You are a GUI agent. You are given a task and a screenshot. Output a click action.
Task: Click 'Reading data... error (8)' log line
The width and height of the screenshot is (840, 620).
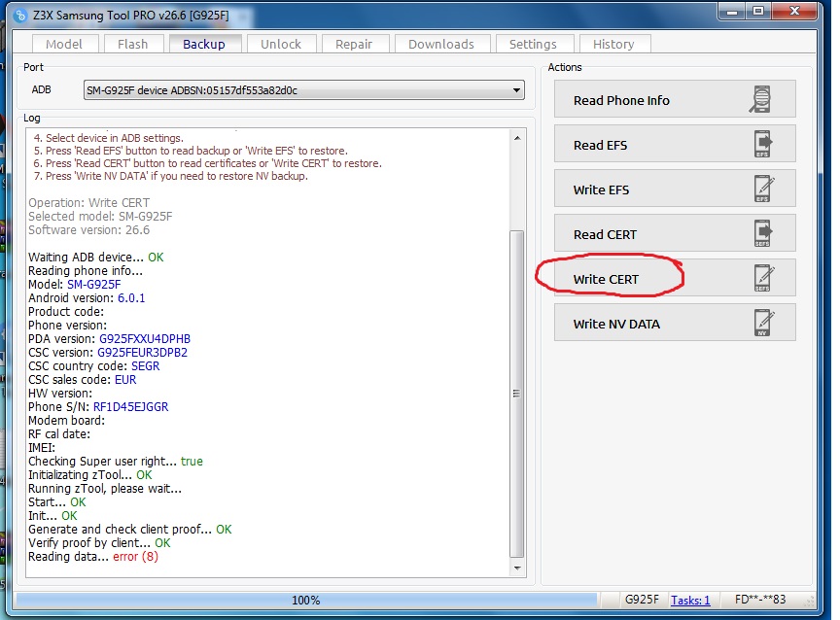pyautogui.click(x=93, y=557)
